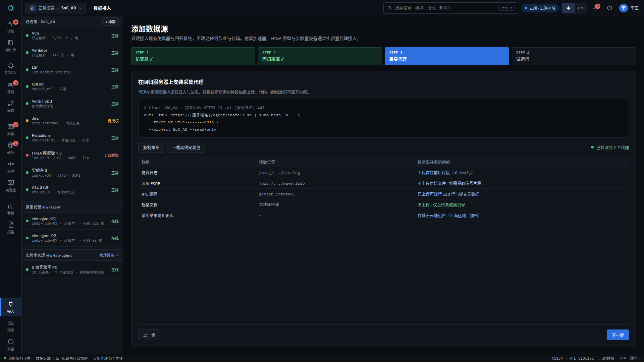This screenshot has height=362, width=644.
Task: Click the 上一步 button
Action: 149,335
